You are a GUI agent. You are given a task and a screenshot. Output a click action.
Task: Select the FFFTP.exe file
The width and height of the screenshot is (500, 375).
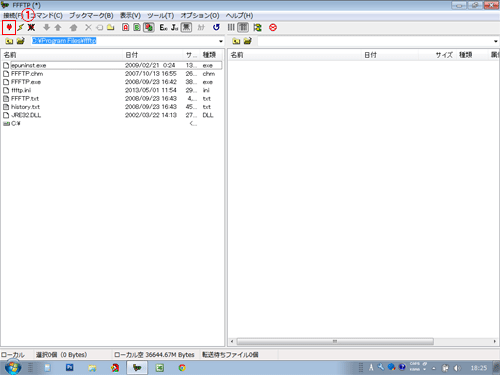(x=112, y=82)
